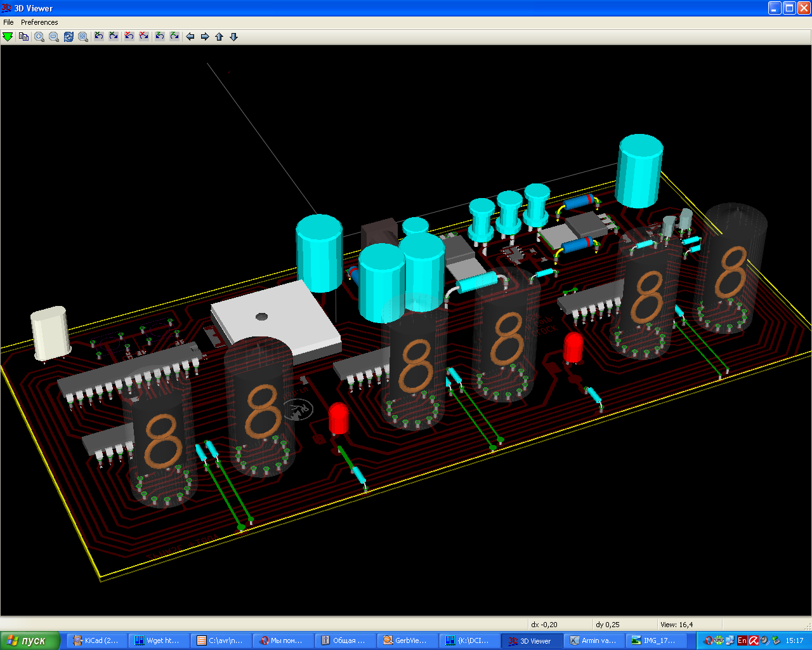Move view right with arrow icon
This screenshot has width=812, height=650.
(205, 37)
